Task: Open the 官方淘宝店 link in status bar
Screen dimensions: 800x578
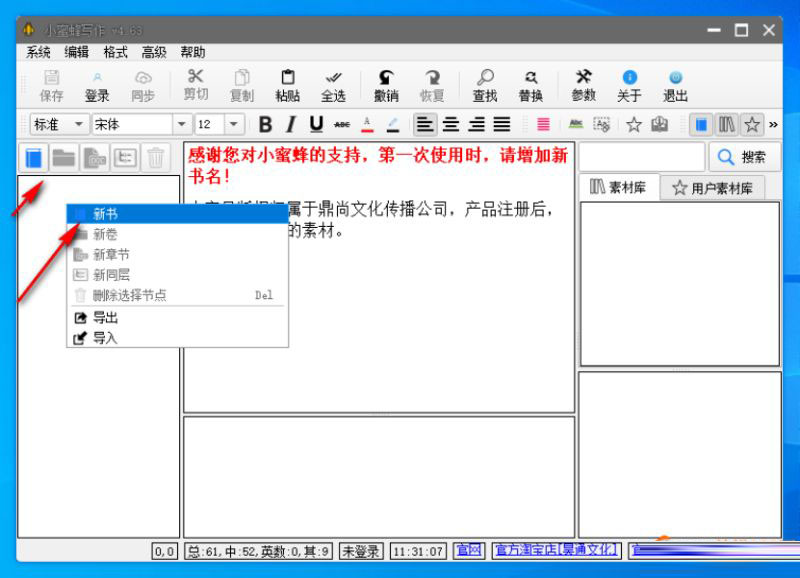Action: click(x=557, y=550)
